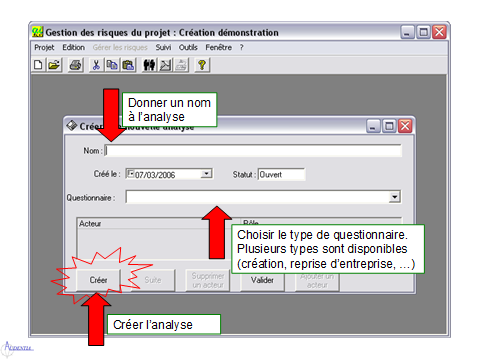Click the Créer button
480x360 pixels.
[x=98, y=280]
